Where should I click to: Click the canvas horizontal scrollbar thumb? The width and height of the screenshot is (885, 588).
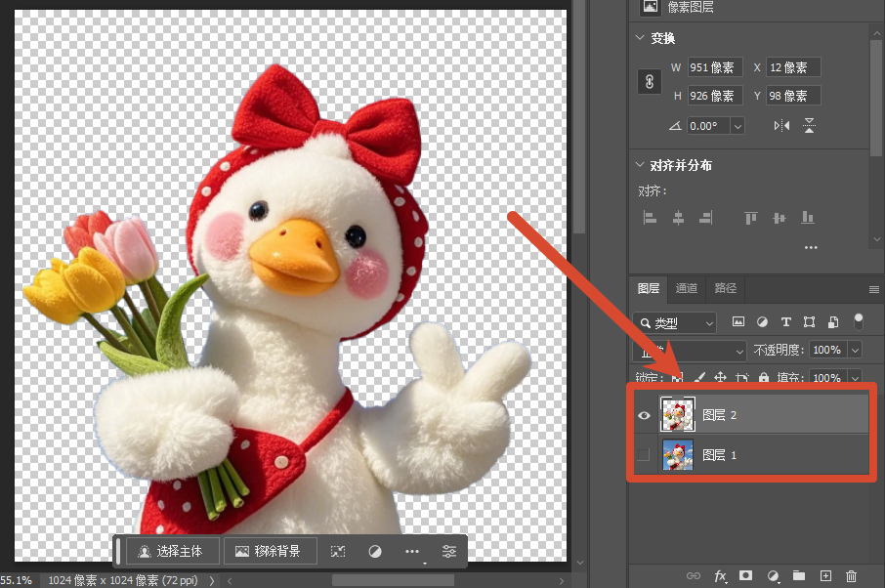tap(393, 580)
